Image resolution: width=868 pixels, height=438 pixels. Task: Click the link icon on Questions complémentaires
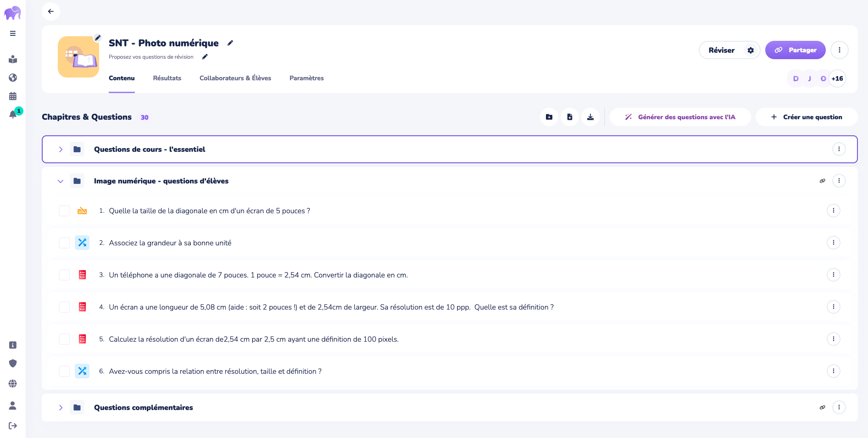(x=823, y=407)
